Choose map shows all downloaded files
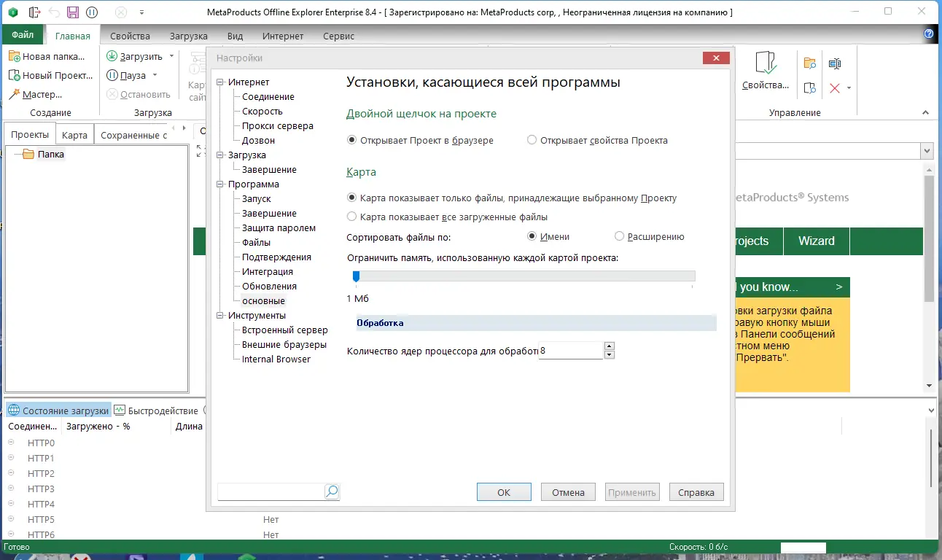This screenshot has height=560, width=942. [x=447, y=217]
